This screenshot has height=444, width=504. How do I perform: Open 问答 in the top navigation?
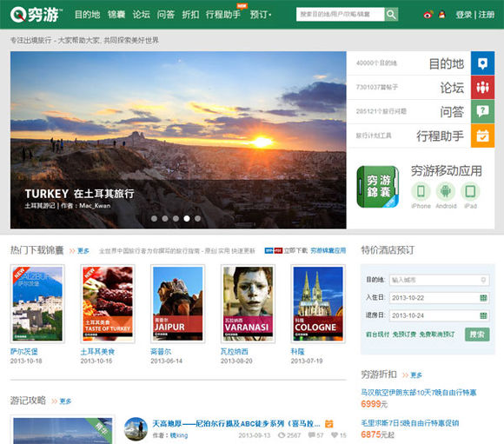tap(166, 15)
